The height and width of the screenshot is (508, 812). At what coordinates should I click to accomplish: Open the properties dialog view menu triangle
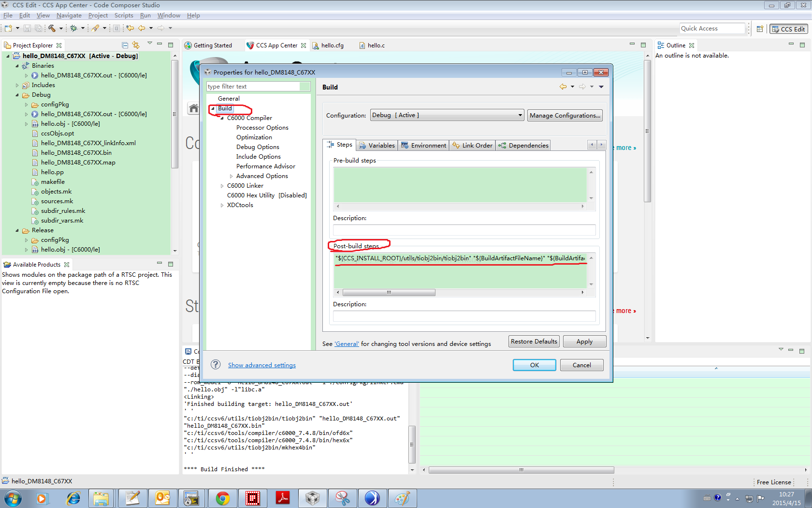click(601, 87)
